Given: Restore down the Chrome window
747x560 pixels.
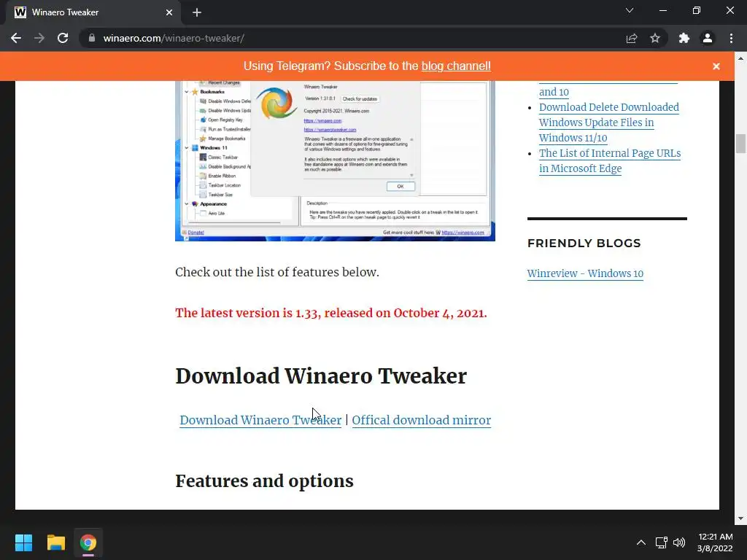Looking at the screenshot, I should coord(697,10).
